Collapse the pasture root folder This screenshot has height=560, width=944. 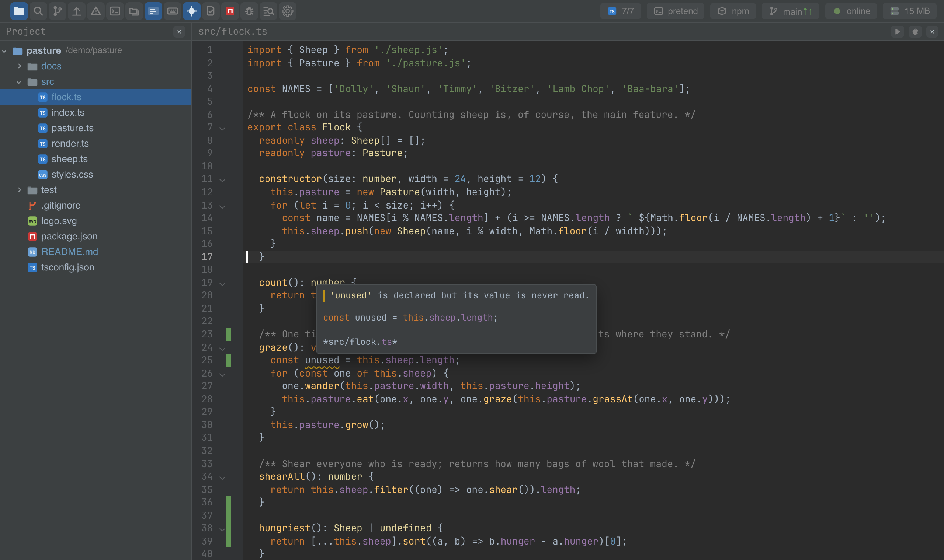[x=4, y=50]
